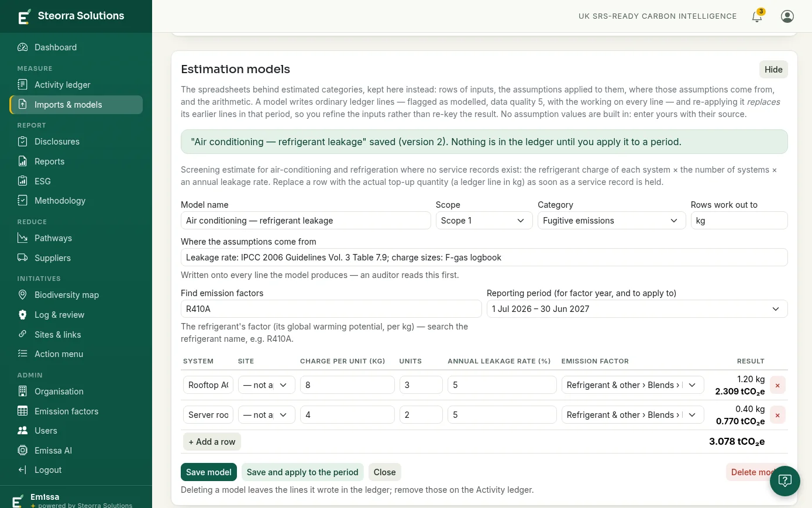The width and height of the screenshot is (812, 508).
Task: Edit the assumptions source field
Action: click(484, 258)
